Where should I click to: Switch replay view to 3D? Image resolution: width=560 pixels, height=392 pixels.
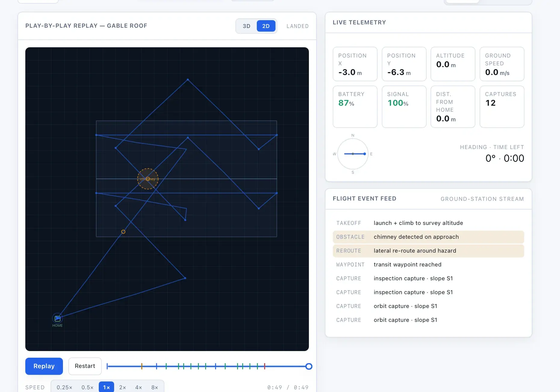coord(247,26)
